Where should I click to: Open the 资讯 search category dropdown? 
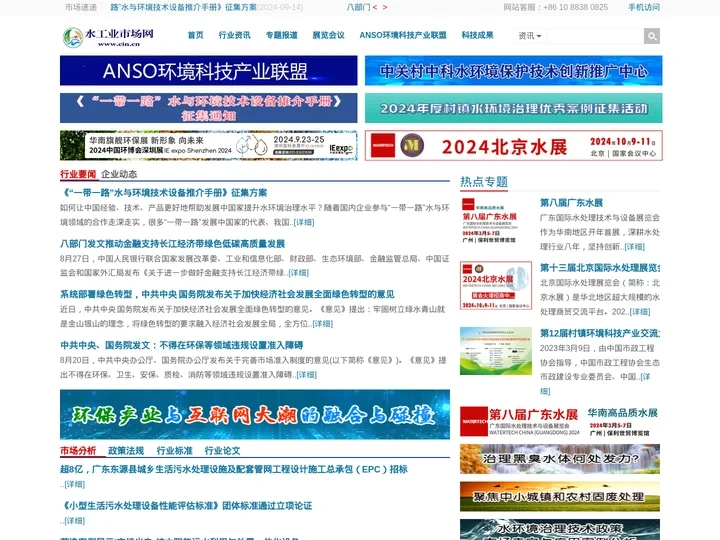(x=530, y=36)
